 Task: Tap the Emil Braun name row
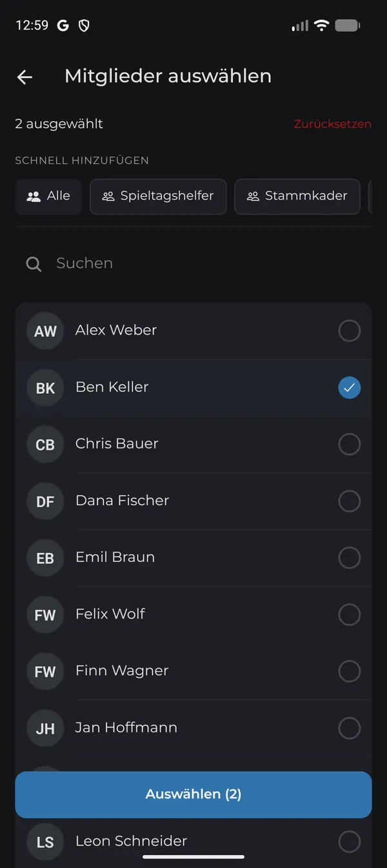click(193, 557)
